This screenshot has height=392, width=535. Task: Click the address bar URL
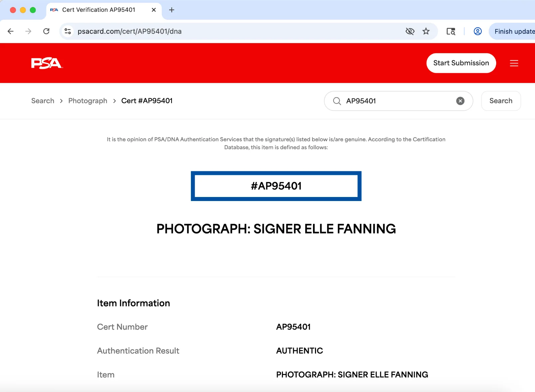130,31
